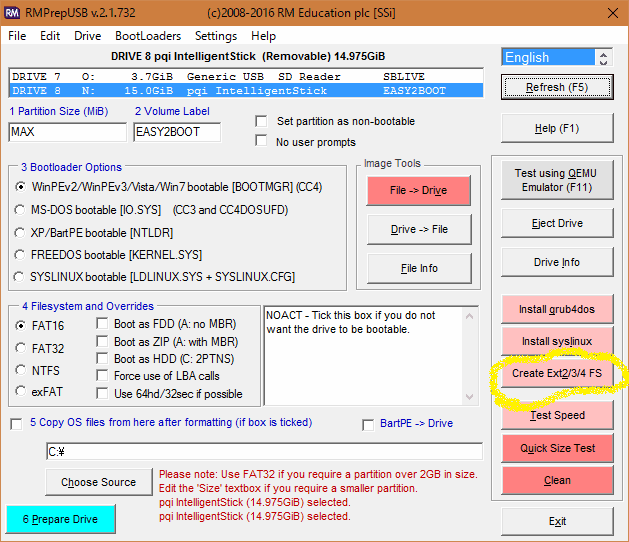
Task: Click Drive Info button
Action: (557, 262)
